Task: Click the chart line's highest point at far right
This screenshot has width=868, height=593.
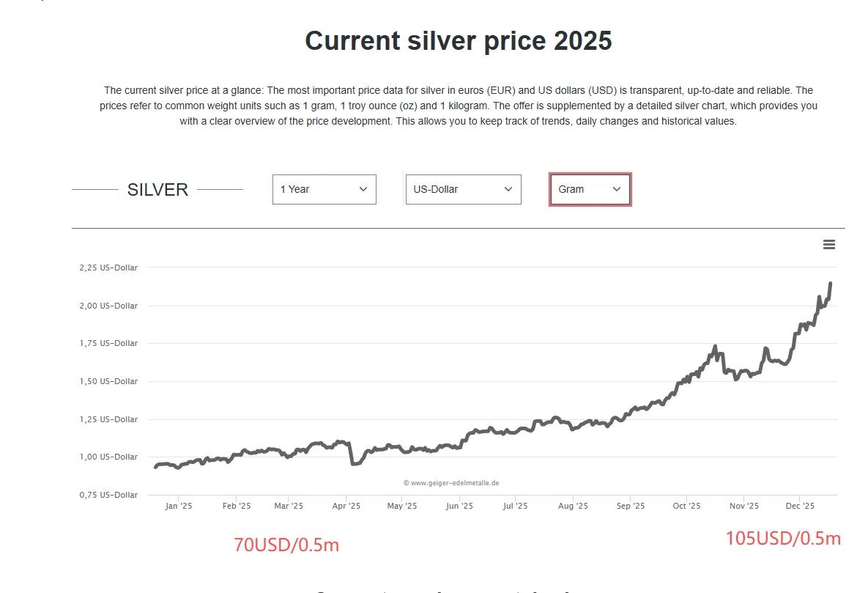Action: pyautogui.click(x=831, y=284)
